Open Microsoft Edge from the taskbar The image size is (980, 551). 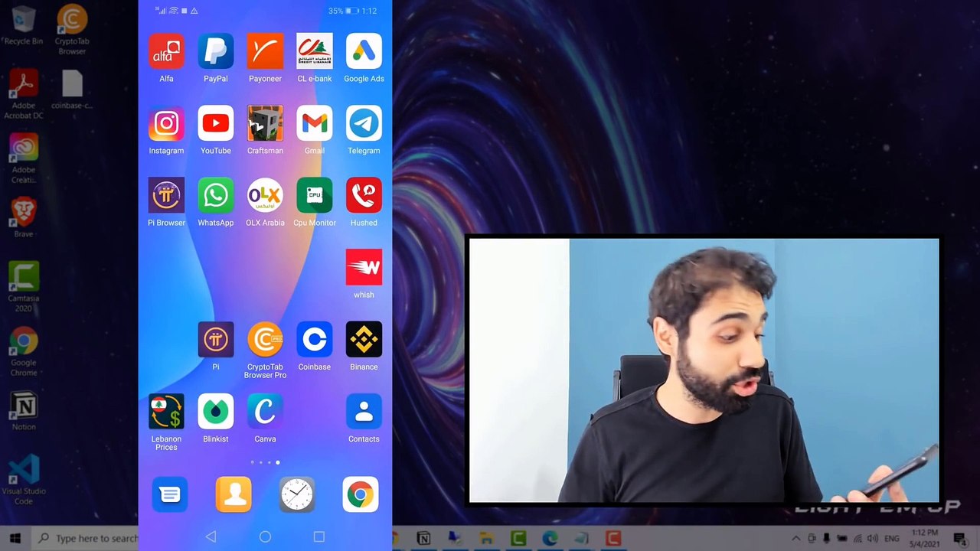pos(550,539)
